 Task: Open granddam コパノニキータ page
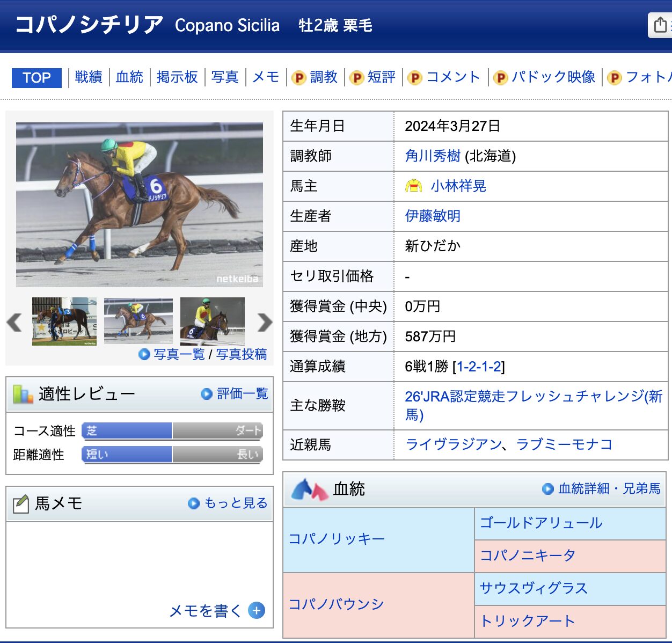[528, 555]
